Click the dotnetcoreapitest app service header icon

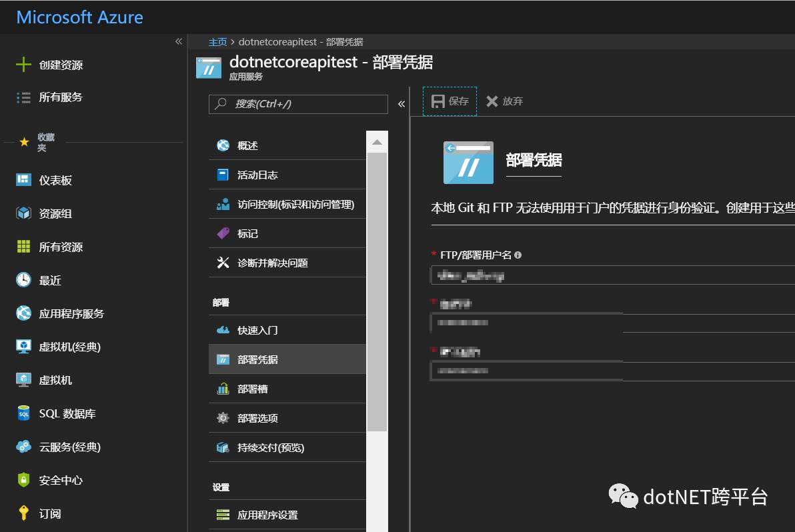coord(208,68)
